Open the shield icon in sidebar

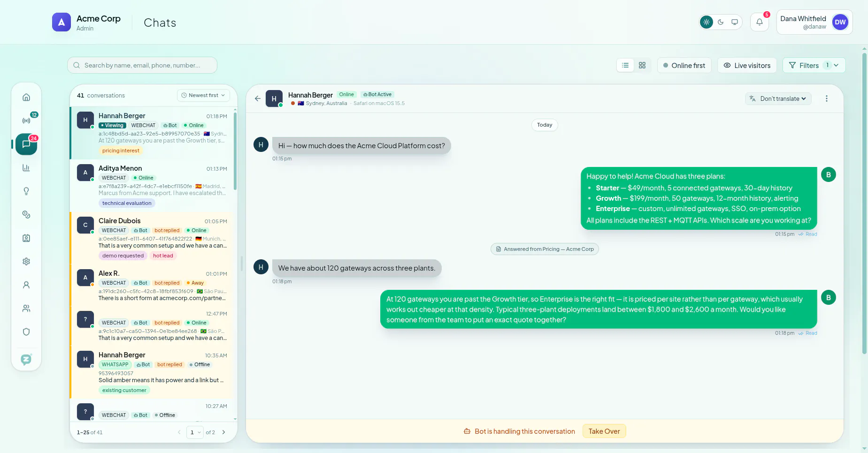tap(26, 332)
